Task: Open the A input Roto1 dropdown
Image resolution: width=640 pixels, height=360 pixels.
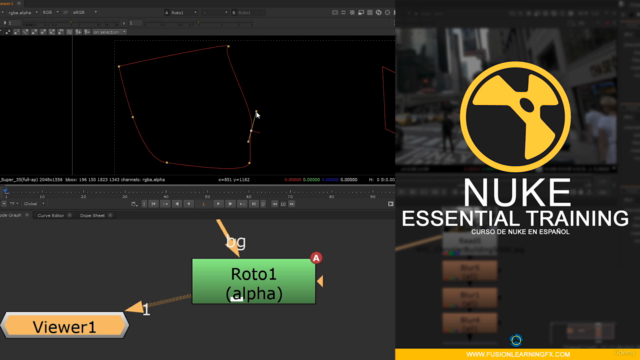Action: click(x=181, y=13)
